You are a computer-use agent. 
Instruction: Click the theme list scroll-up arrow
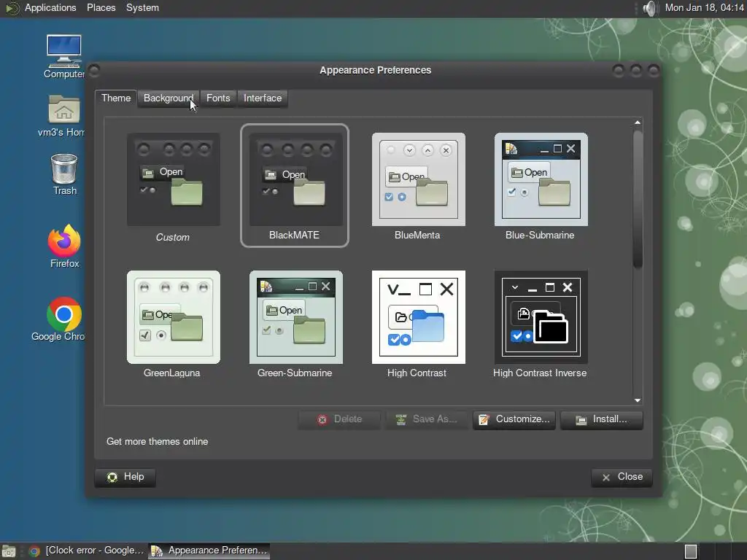638,122
